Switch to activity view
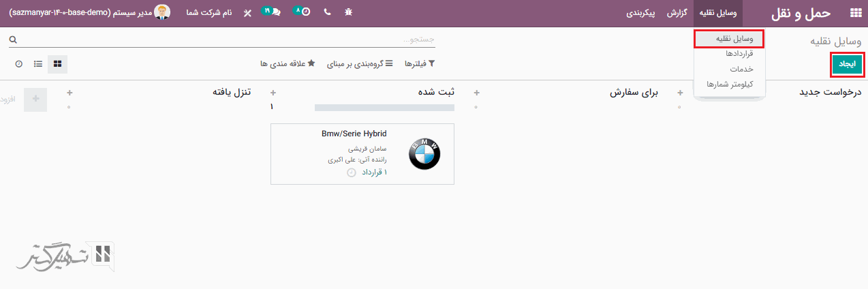 pyautogui.click(x=18, y=63)
